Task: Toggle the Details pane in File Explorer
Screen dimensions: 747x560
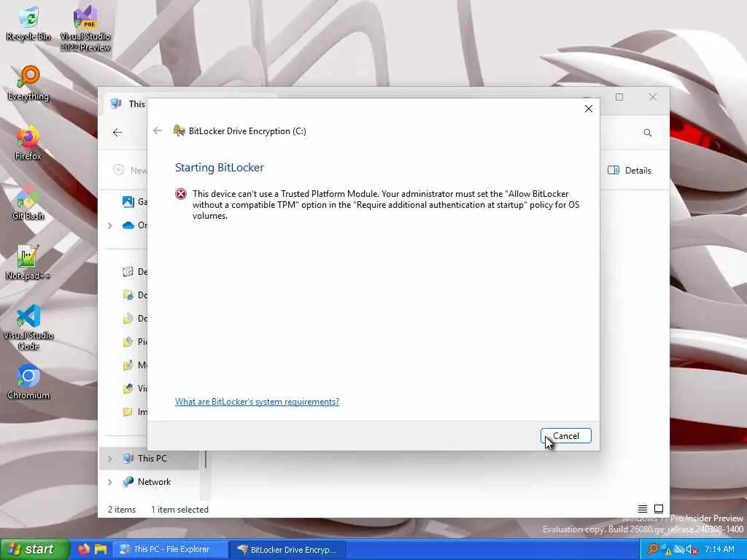Action: pos(630,170)
